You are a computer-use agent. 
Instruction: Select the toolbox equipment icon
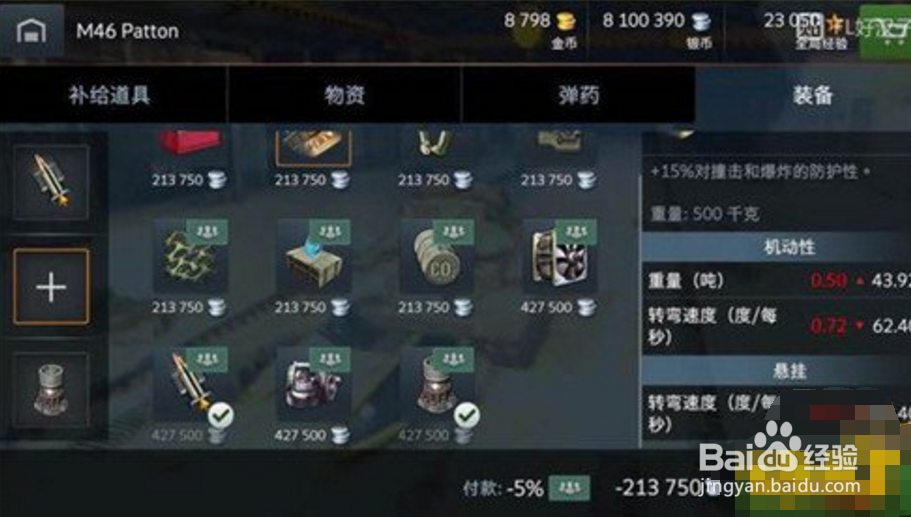314,256
